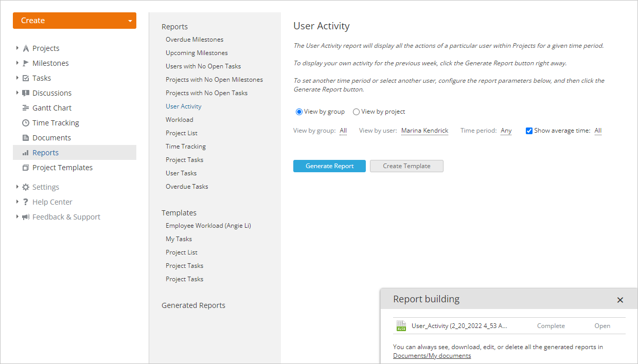Click the Projects icon in sidebar
The width and height of the screenshot is (638, 364).
point(26,48)
